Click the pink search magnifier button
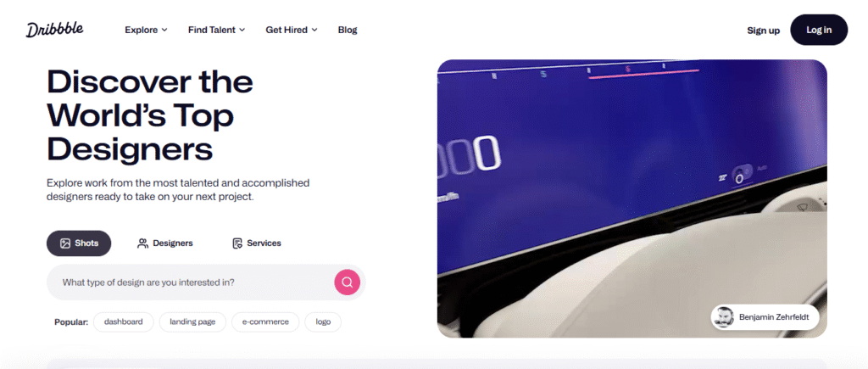868x369 pixels. [347, 282]
